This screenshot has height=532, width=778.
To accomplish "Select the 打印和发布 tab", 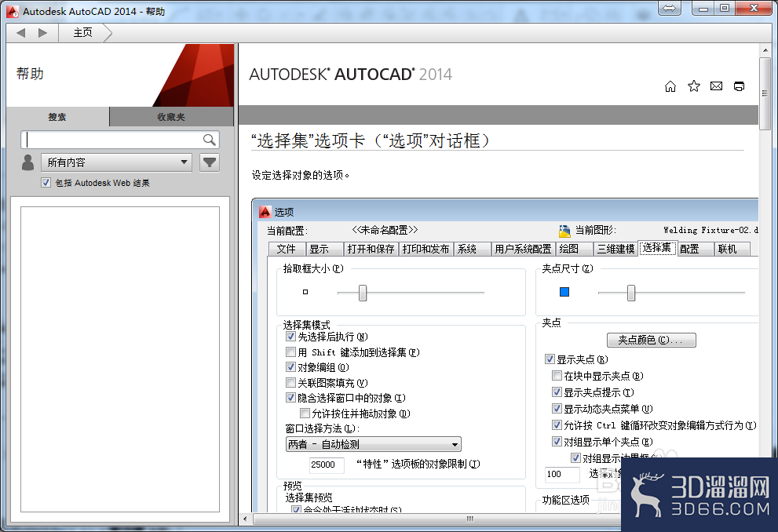I will point(426,249).
